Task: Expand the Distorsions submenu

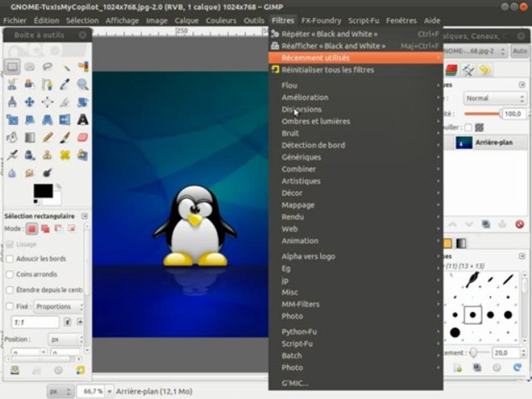Action: 356,109
